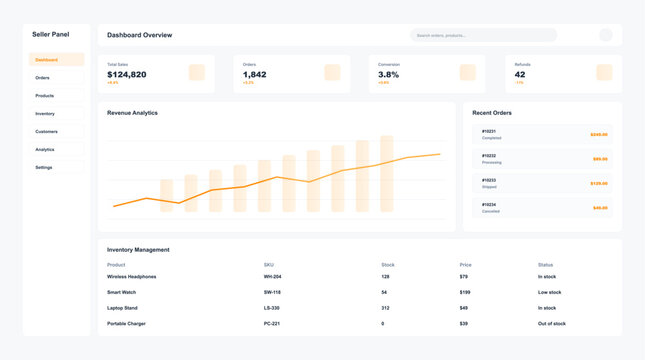Open the Dashboard sidebar item

(x=56, y=60)
